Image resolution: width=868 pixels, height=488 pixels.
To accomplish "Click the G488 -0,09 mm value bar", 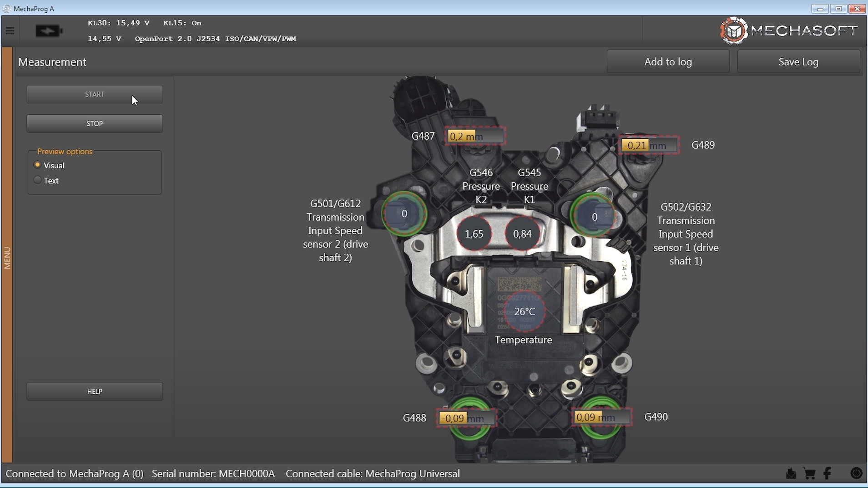I will [467, 418].
